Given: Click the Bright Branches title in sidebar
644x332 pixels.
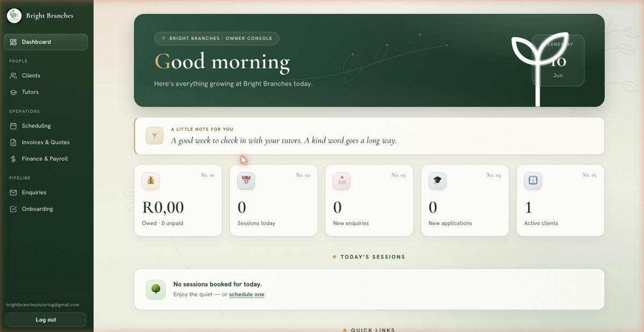Looking at the screenshot, I should tap(50, 16).
